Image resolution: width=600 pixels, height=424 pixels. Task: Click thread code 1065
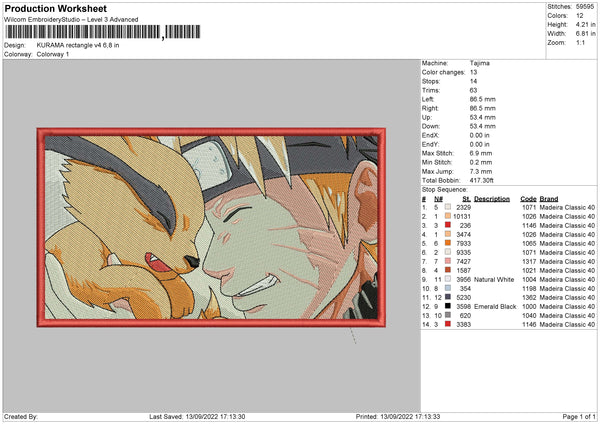point(529,243)
